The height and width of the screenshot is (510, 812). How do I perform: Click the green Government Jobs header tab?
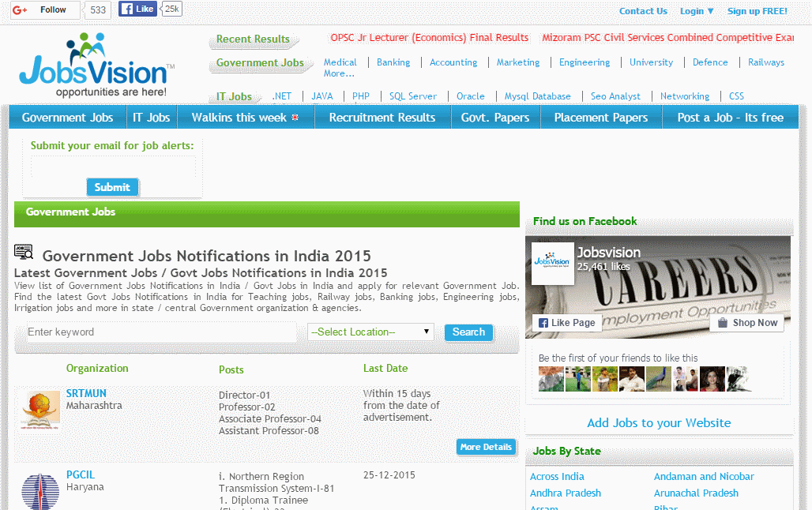click(260, 62)
